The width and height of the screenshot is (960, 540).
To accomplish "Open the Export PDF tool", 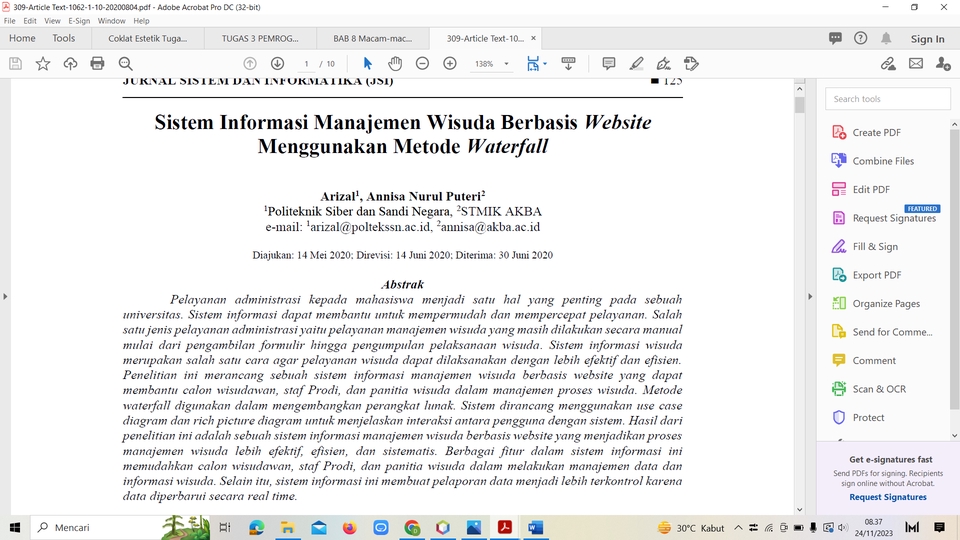I will pyautogui.click(x=866, y=275).
